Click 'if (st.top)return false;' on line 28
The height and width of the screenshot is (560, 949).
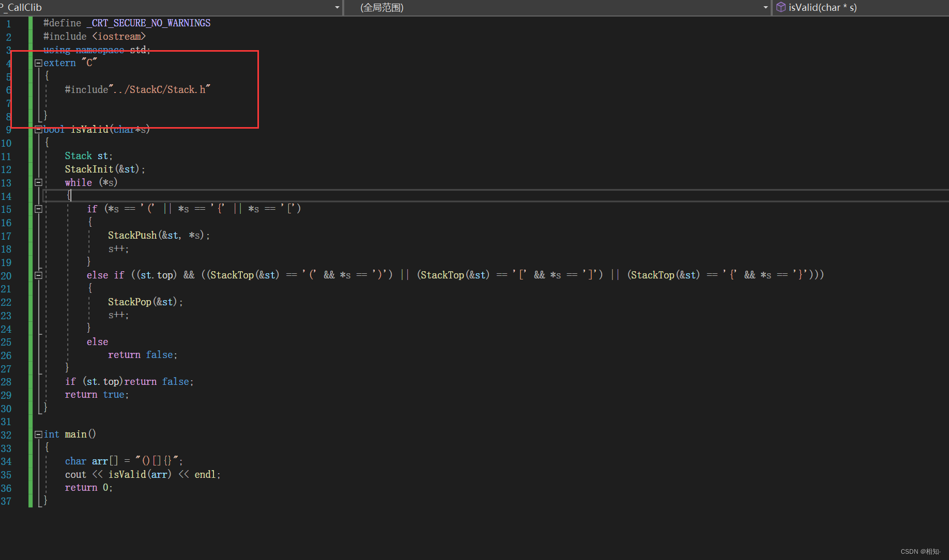click(x=129, y=382)
